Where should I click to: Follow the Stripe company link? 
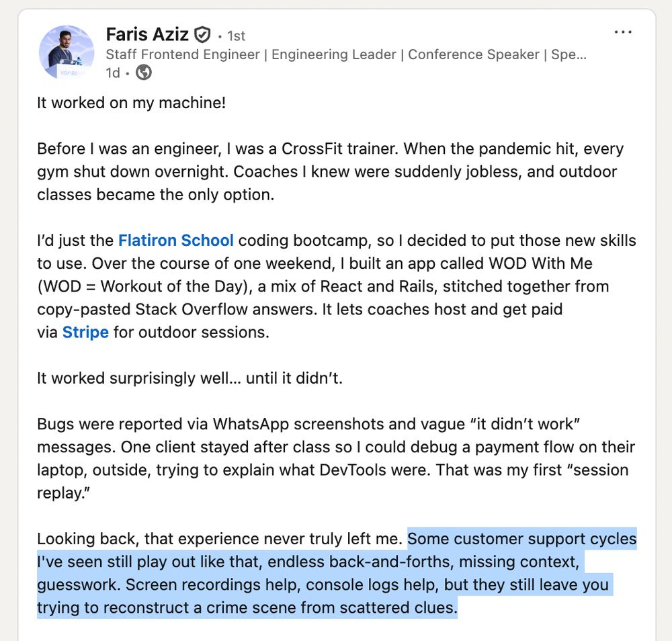pyautogui.click(x=85, y=332)
